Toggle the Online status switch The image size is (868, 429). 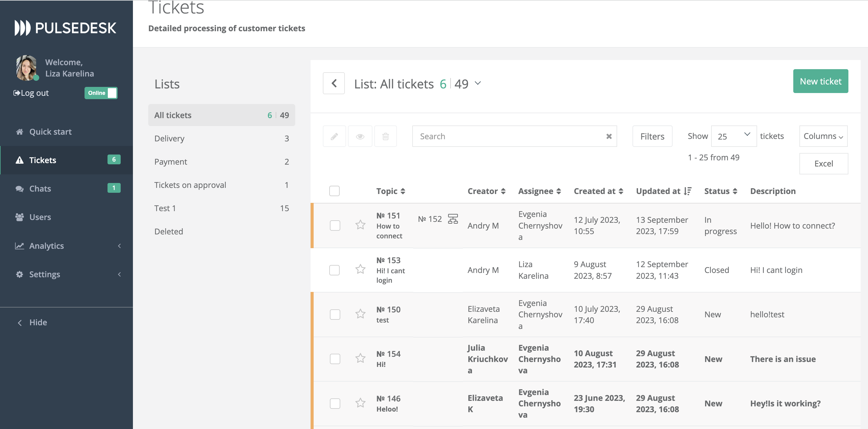(101, 93)
